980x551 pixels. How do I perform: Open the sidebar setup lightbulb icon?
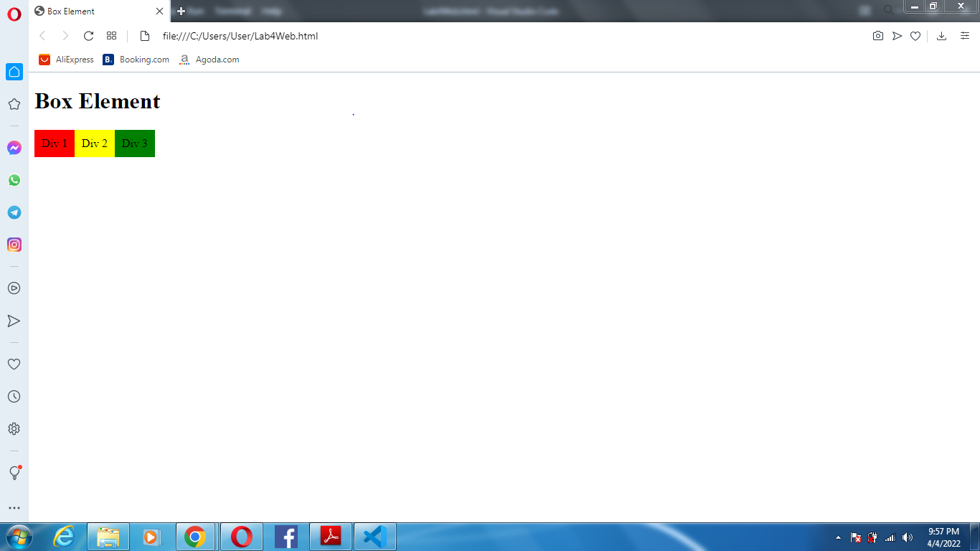[x=14, y=473]
